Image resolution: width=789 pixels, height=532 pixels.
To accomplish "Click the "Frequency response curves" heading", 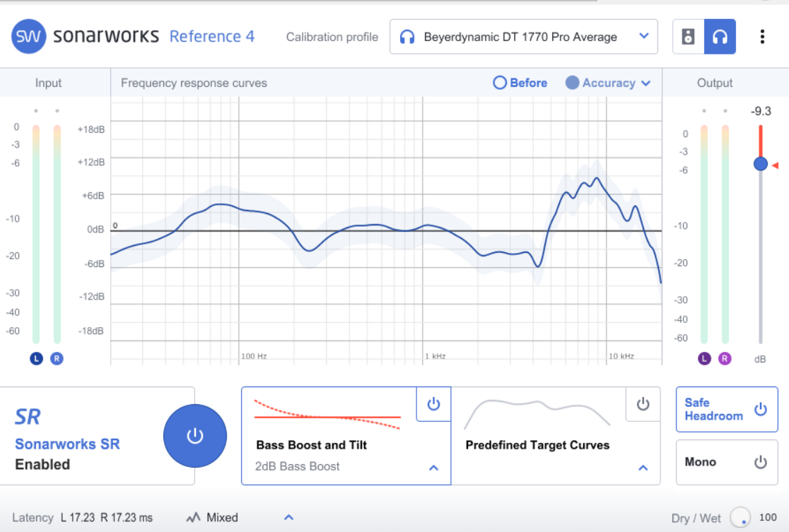I will 194,83.
